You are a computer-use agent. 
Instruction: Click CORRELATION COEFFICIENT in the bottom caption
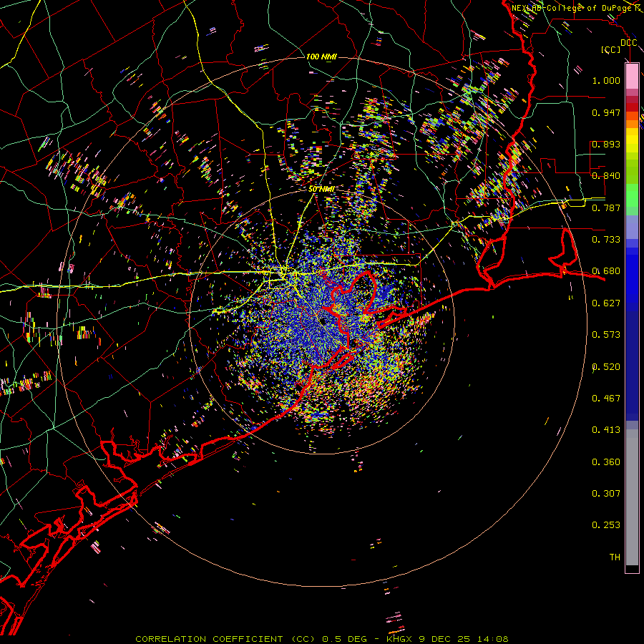pos(209,639)
